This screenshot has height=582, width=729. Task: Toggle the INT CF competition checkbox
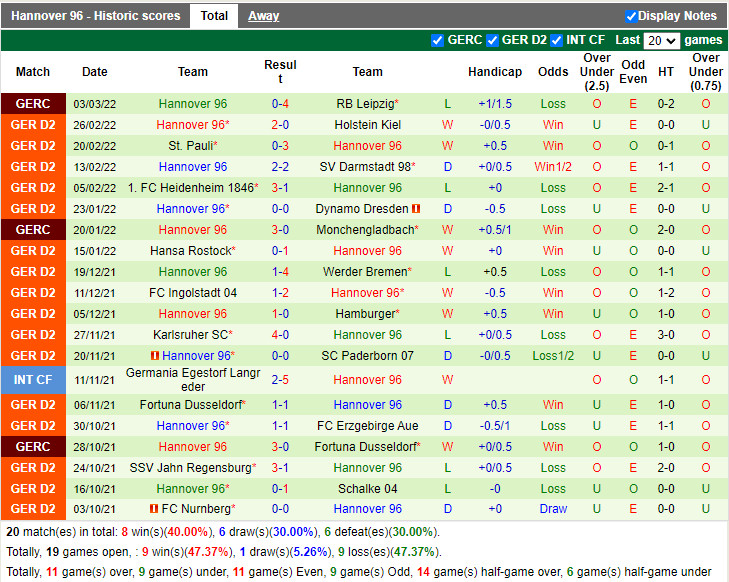[x=557, y=40]
